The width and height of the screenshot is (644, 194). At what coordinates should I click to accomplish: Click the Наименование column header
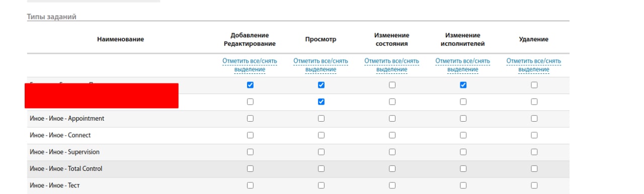pos(121,39)
